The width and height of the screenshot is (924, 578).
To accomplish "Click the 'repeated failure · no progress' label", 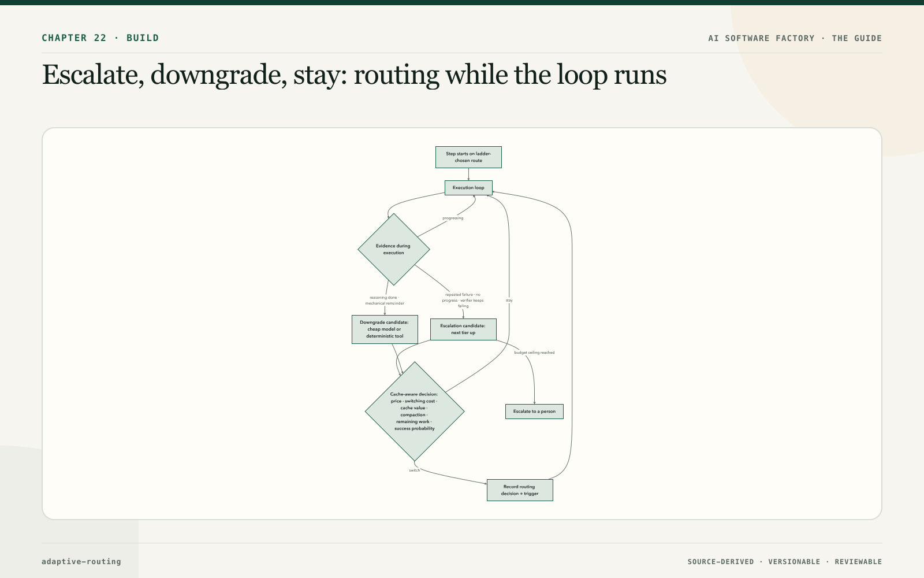I will [x=463, y=301].
